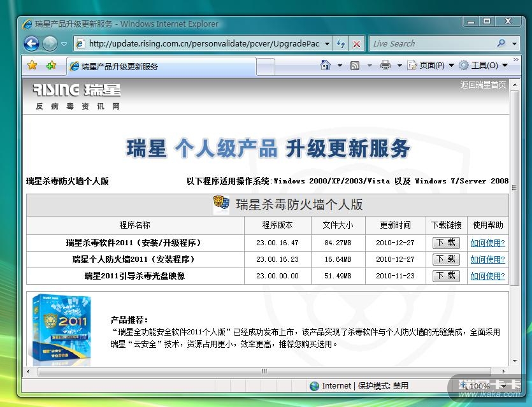The image size is (532, 407).
Task: Click the Live Search input box
Action: (431, 43)
